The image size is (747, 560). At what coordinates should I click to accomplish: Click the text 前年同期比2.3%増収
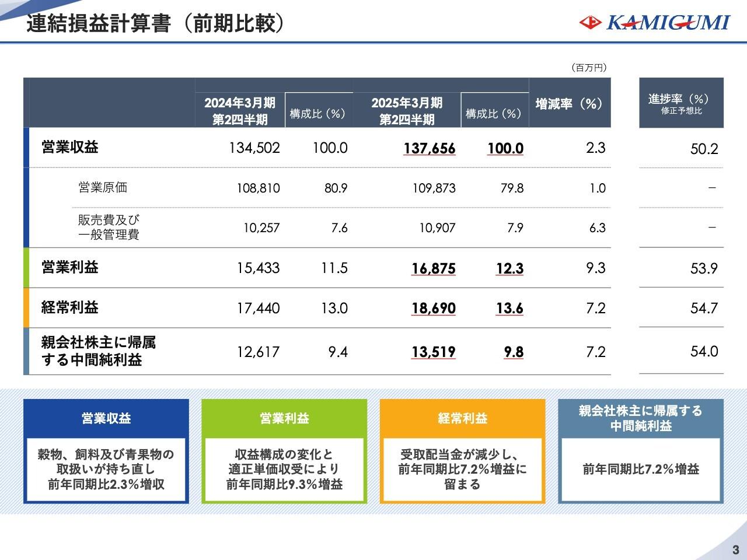pyautogui.click(x=106, y=485)
